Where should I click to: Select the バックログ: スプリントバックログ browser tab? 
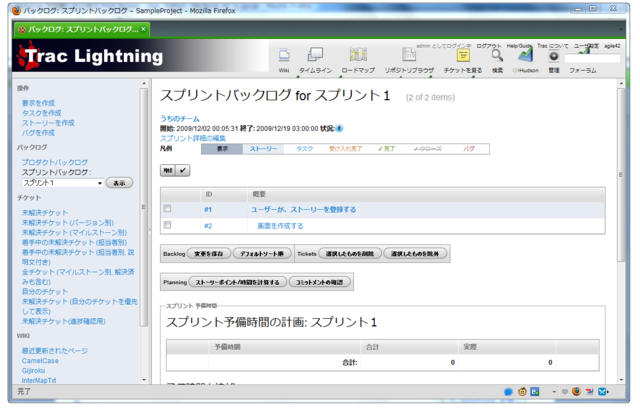82,29
